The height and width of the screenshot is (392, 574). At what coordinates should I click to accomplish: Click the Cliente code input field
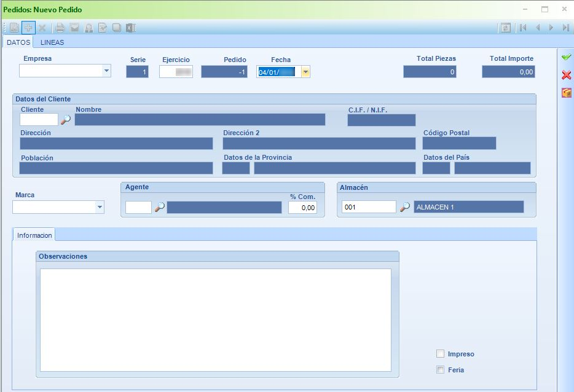[39, 120]
